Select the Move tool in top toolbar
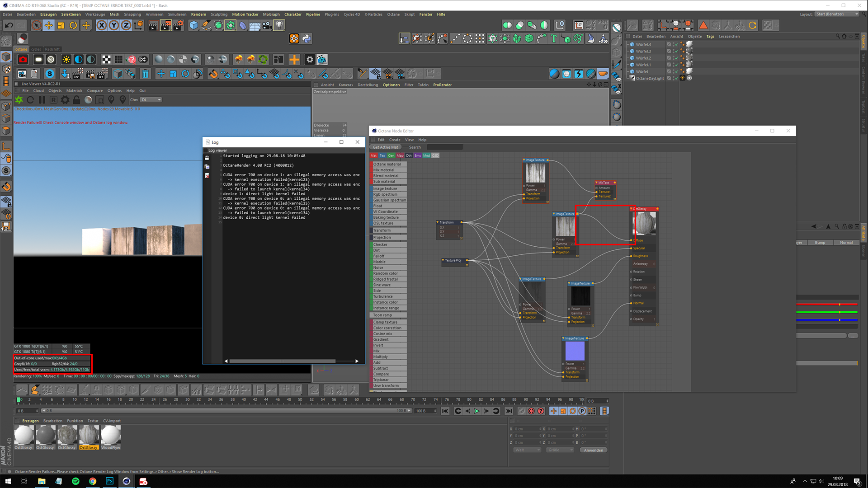Image resolution: width=868 pixels, height=488 pixels. pyautogui.click(x=49, y=25)
